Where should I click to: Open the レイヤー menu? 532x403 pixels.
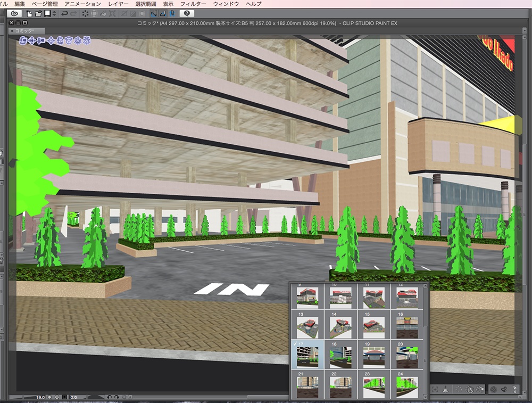click(x=118, y=4)
